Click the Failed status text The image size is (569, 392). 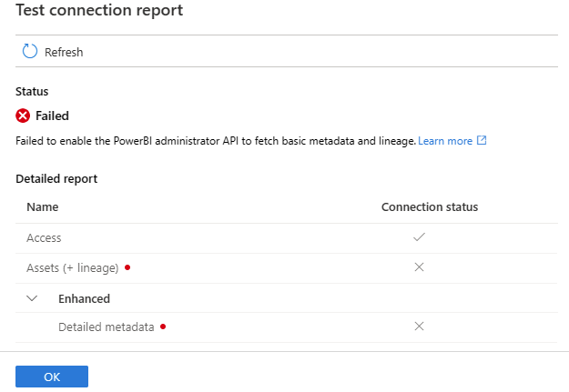52,116
